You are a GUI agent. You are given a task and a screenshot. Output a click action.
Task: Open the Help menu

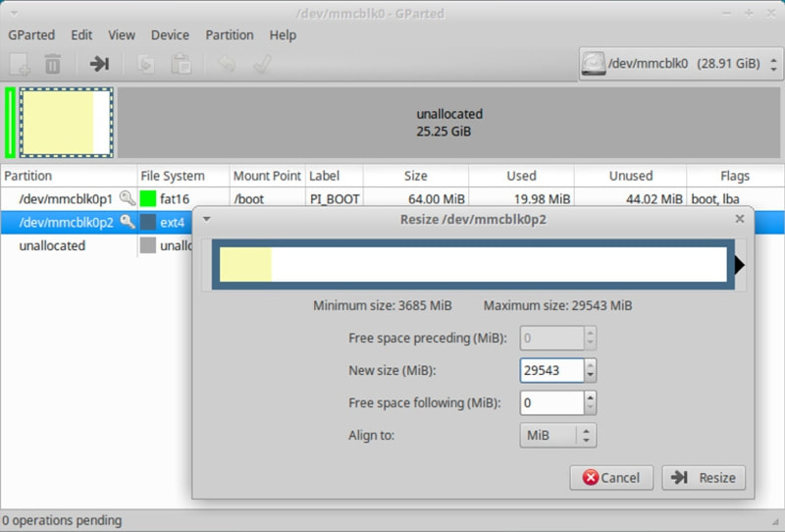click(283, 35)
